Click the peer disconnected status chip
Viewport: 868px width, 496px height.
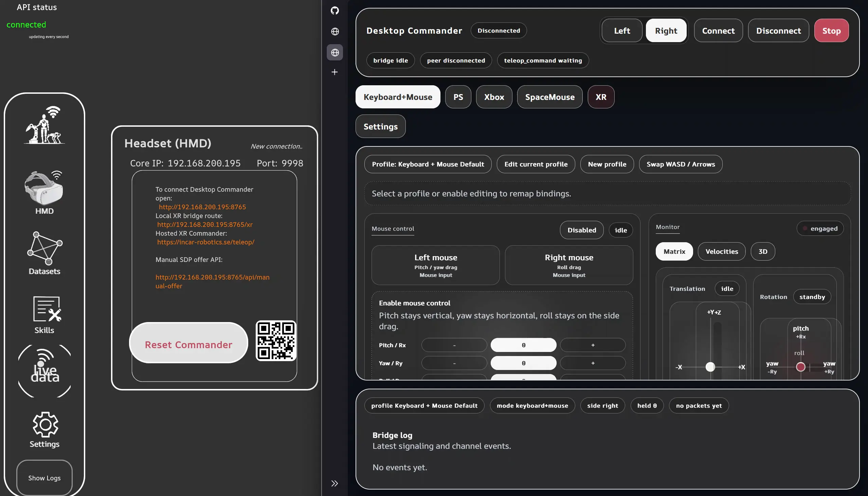click(x=456, y=60)
